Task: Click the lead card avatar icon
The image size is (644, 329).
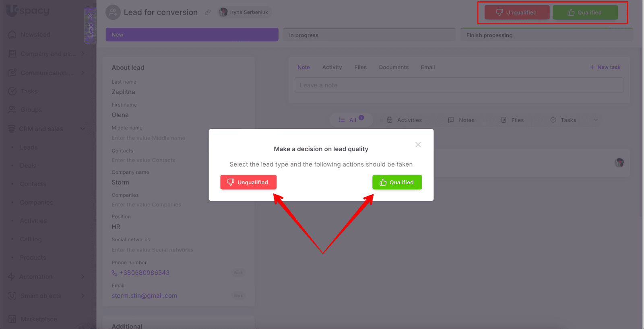Action: (113, 12)
